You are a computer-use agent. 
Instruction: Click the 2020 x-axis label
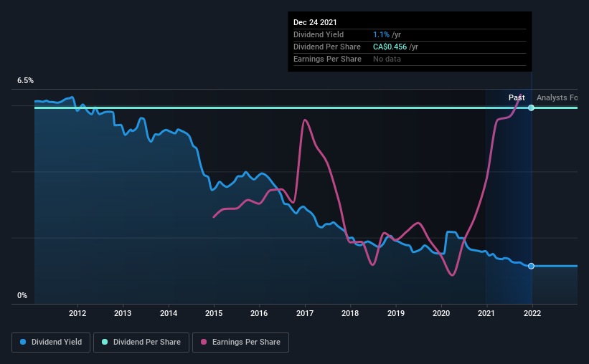pyautogui.click(x=441, y=313)
